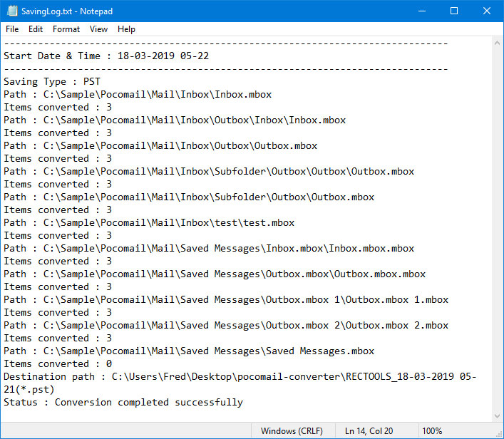Open the File menu
The width and height of the screenshot is (504, 439).
[12, 29]
